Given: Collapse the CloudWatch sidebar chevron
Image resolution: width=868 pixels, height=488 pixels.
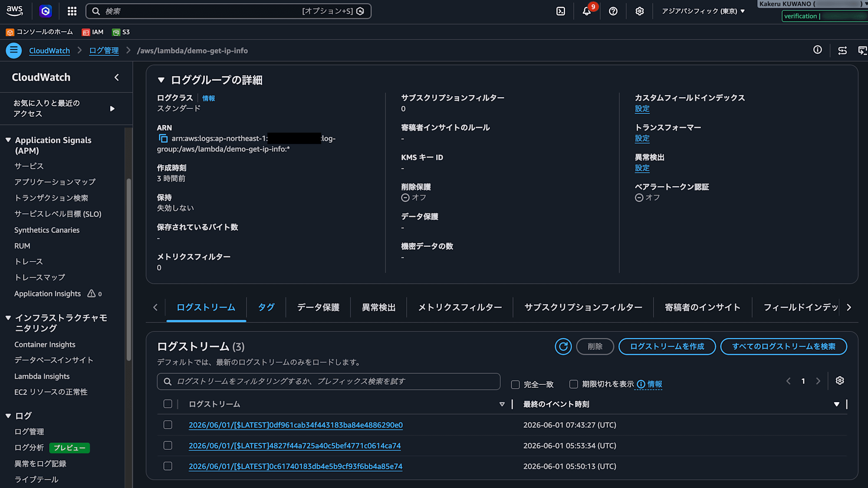Looking at the screenshot, I should (x=117, y=77).
